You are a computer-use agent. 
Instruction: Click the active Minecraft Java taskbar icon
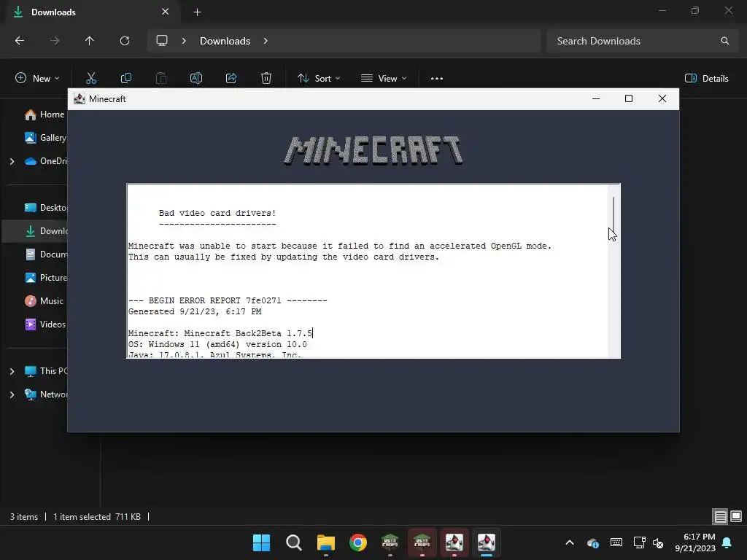[487, 542]
